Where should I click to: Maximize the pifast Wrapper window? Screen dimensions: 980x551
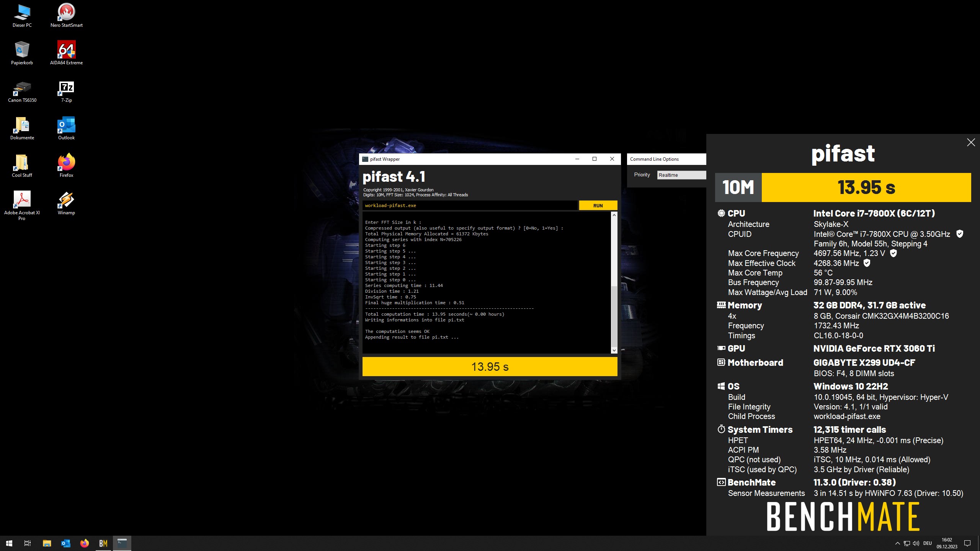[595, 159]
